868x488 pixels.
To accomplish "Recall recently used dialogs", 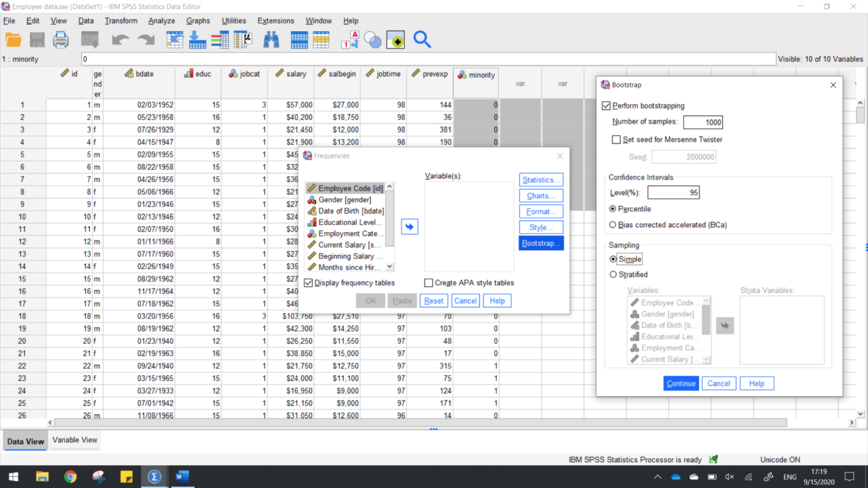I will coord(90,40).
